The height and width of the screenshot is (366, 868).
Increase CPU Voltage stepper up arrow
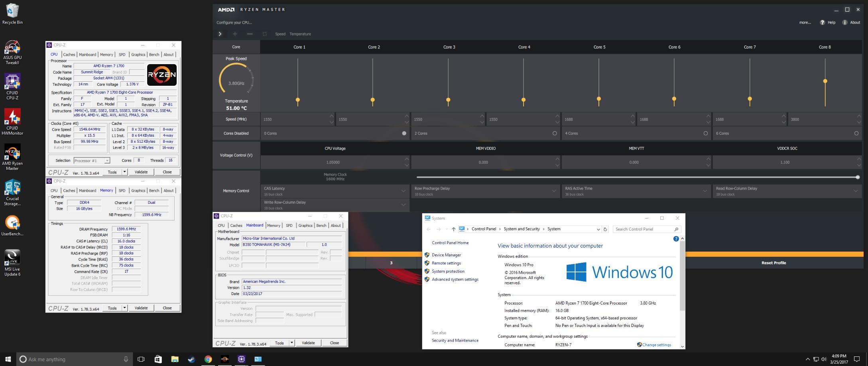[x=406, y=159]
